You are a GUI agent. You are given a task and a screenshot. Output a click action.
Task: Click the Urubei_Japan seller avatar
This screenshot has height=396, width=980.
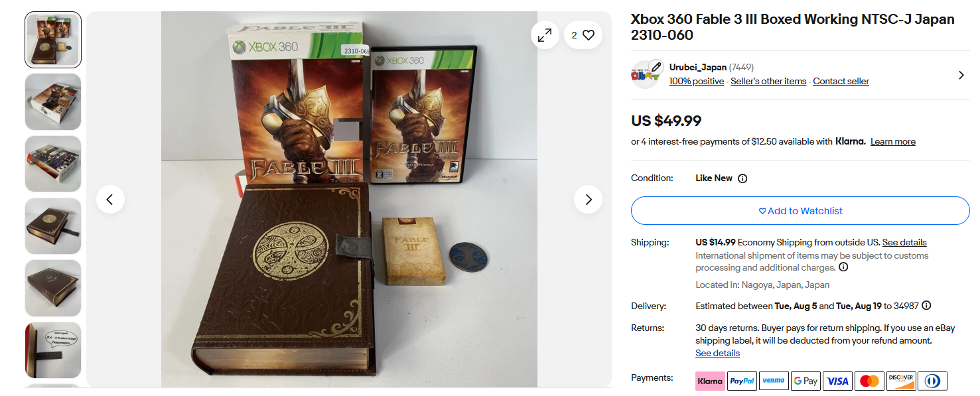coord(645,74)
